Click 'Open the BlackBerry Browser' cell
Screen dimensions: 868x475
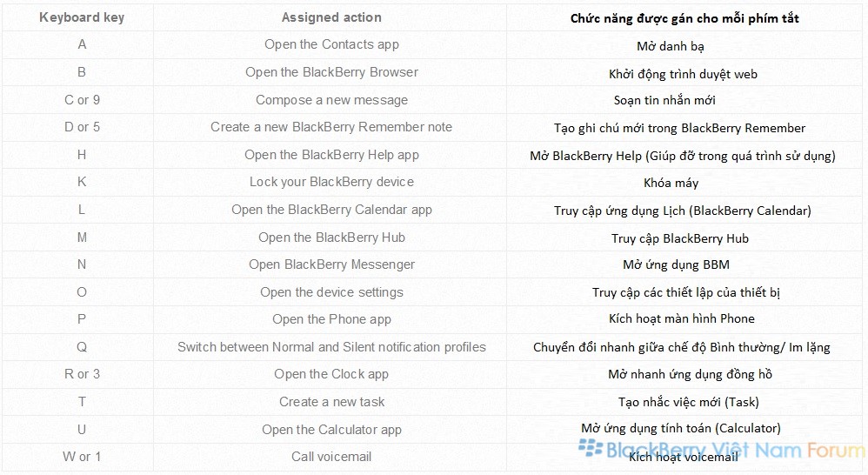coord(331,72)
